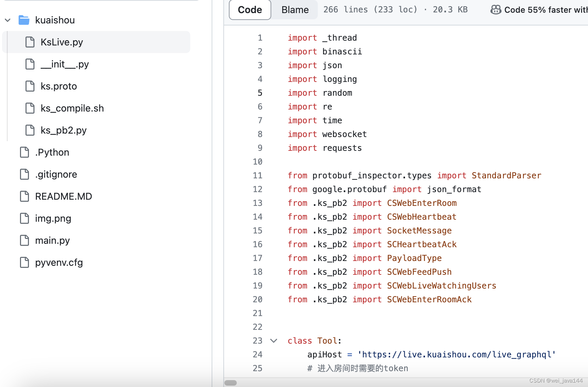Screen dimensions: 588x387
Task: Click file icon next to ks_compile.sh
Action: pos(30,108)
